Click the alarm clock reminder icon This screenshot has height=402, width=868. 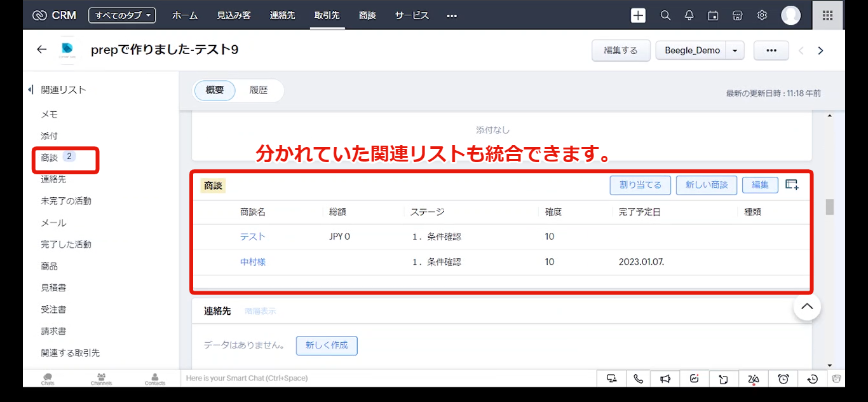(783, 379)
